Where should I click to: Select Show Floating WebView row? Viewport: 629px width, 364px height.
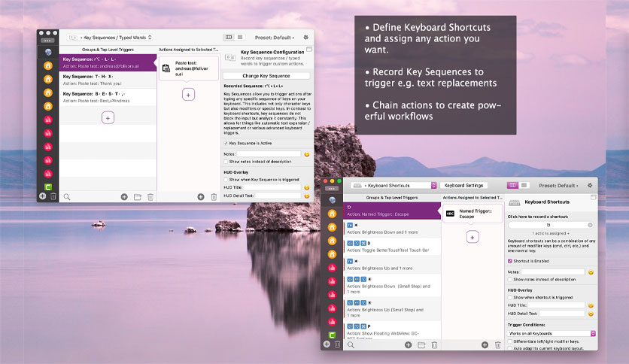pos(392,331)
